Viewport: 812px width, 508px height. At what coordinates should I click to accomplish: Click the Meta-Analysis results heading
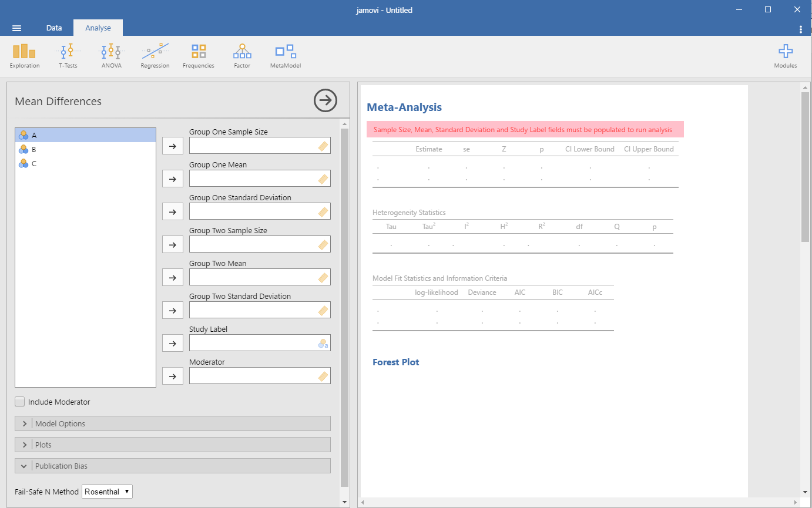pyautogui.click(x=404, y=107)
